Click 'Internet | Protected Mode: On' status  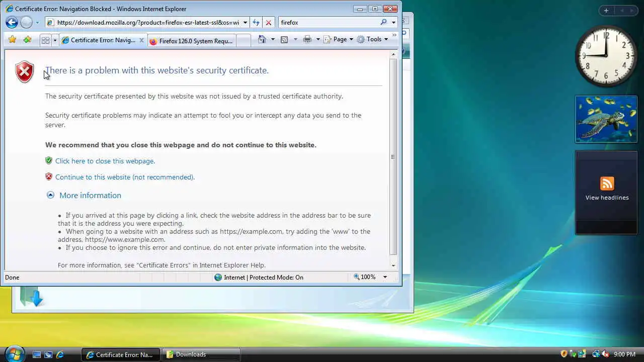click(x=259, y=277)
